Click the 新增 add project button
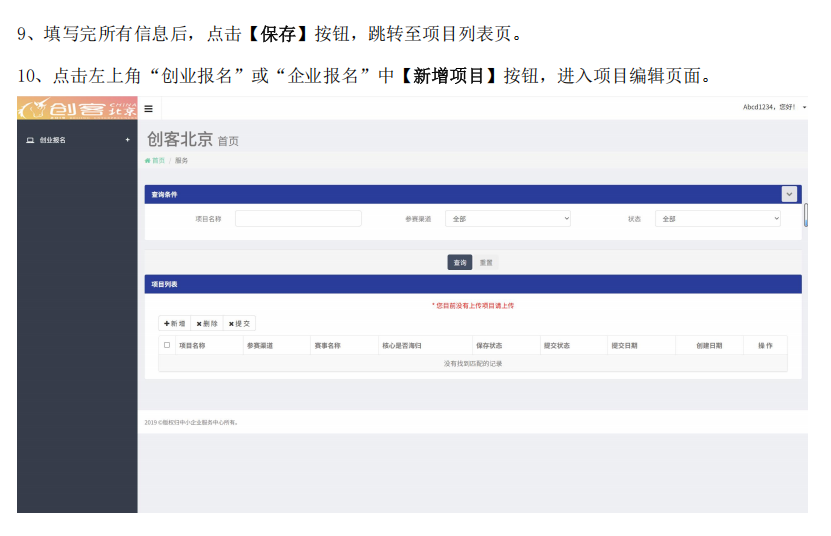 [x=174, y=323]
